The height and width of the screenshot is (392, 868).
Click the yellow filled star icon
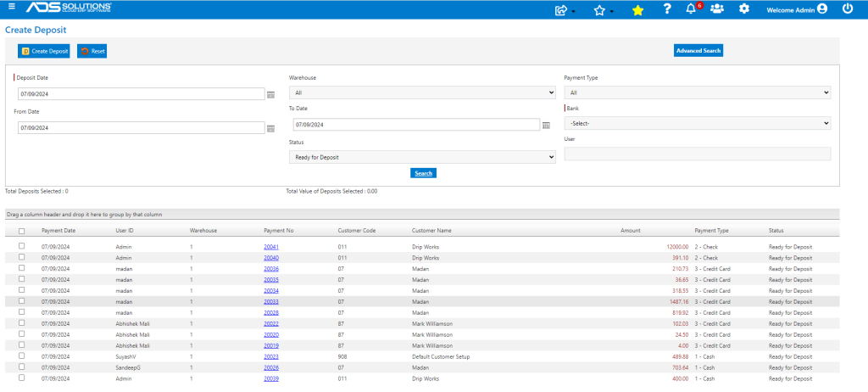click(x=637, y=10)
